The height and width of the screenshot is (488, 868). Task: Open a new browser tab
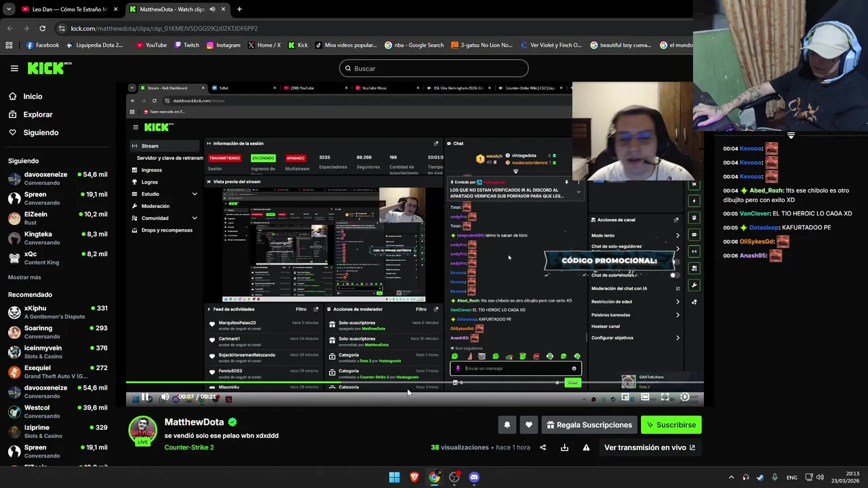tap(239, 9)
